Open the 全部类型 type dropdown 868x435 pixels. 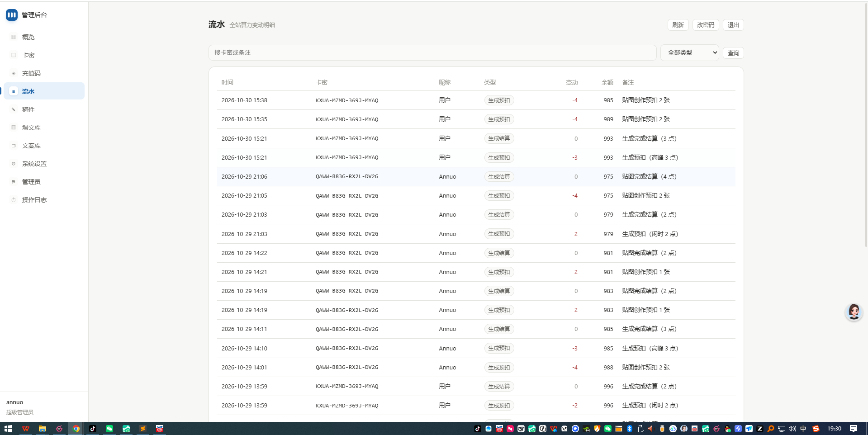[x=689, y=52]
